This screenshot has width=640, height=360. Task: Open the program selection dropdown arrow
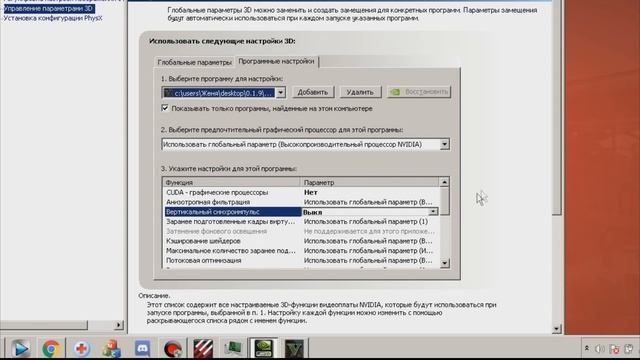pos(280,93)
